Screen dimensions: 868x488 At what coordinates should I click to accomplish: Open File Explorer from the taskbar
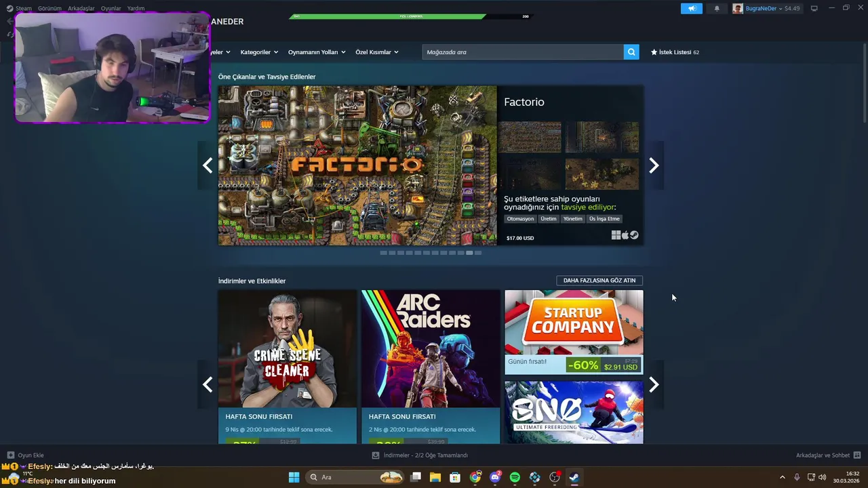435,477
